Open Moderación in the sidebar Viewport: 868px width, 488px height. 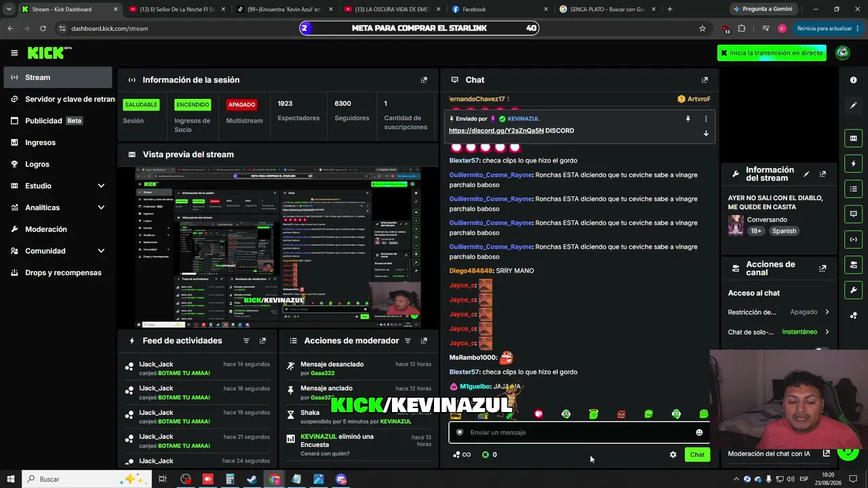tap(58, 229)
